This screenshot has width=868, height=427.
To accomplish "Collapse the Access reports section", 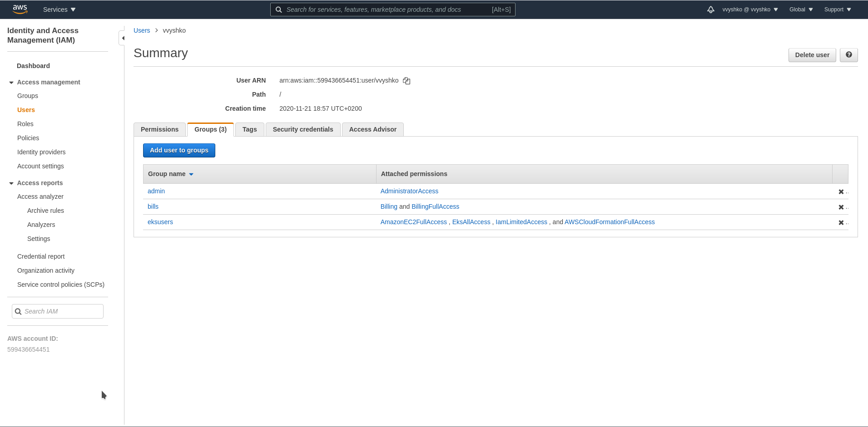I will 11,183.
